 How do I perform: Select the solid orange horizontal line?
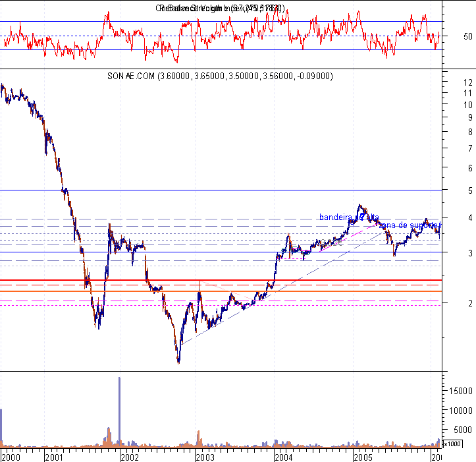(x=221, y=291)
